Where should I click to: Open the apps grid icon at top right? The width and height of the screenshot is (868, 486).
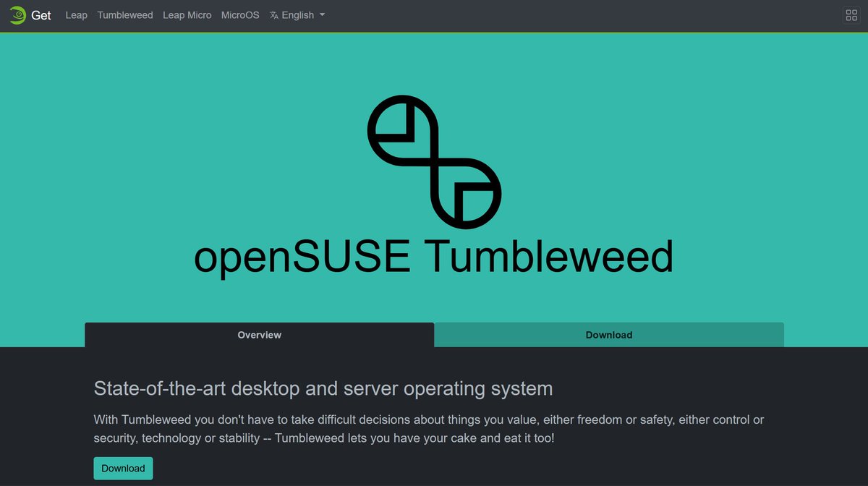point(851,15)
